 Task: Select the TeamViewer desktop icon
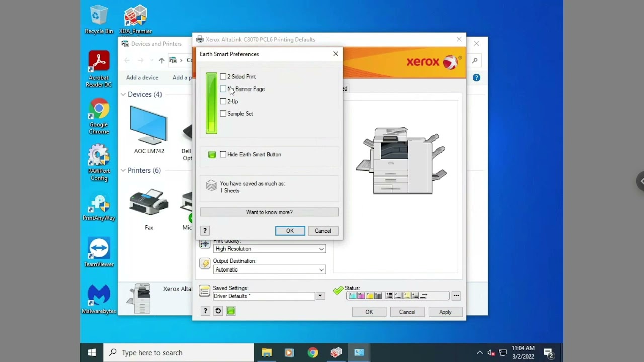point(99,252)
